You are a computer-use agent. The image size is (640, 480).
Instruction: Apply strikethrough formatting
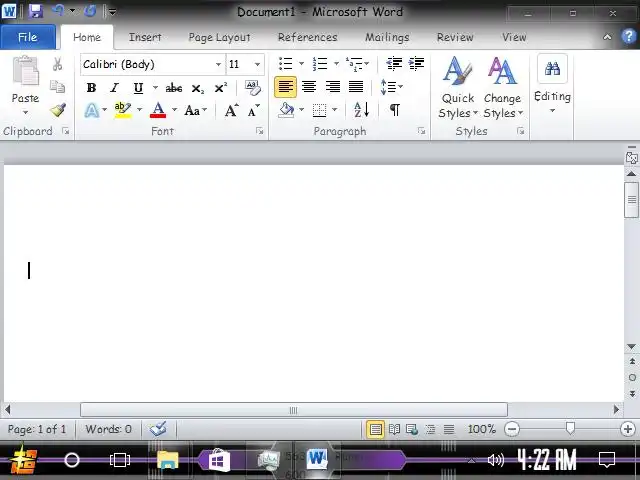[x=174, y=88]
